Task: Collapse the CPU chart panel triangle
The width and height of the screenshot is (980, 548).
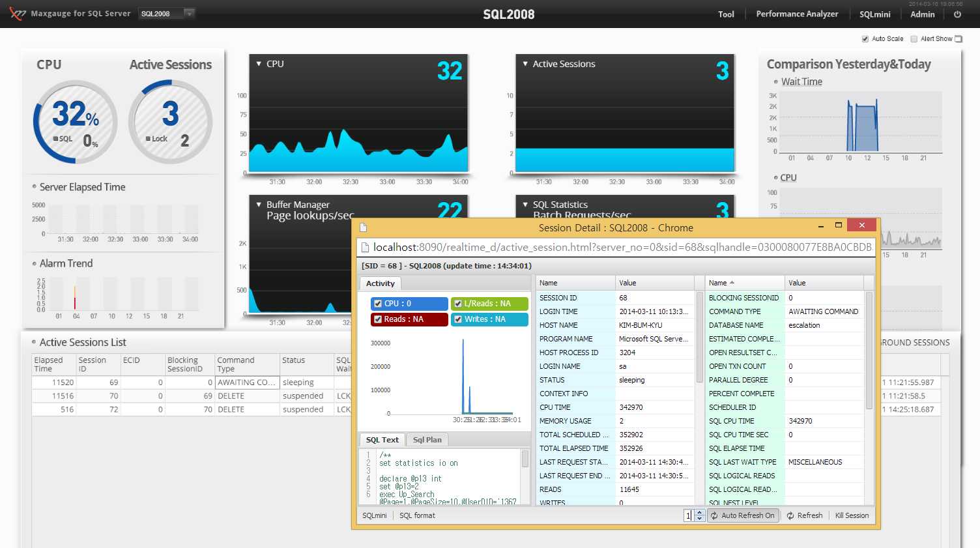Action: pyautogui.click(x=259, y=64)
